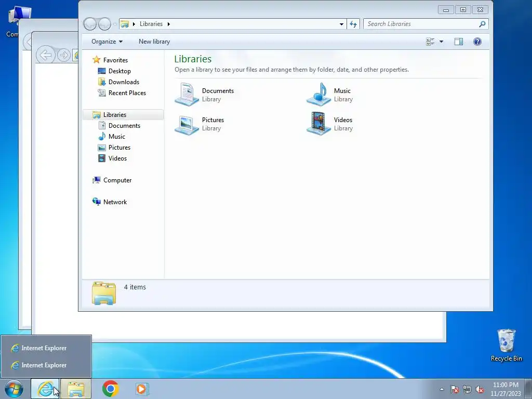The image size is (532, 399).
Task: Open the address bar history dropdown
Action: [x=341, y=24]
